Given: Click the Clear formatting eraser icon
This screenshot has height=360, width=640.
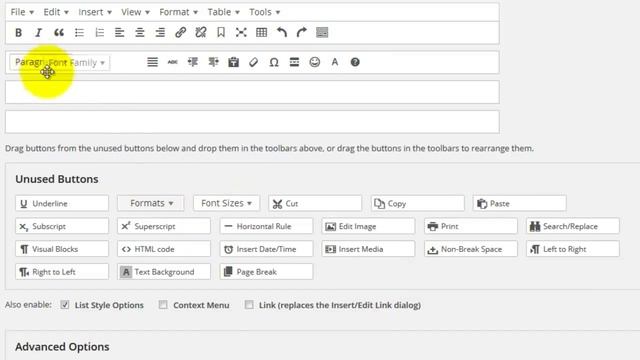Looking at the screenshot, I should (x=253, y=62).
